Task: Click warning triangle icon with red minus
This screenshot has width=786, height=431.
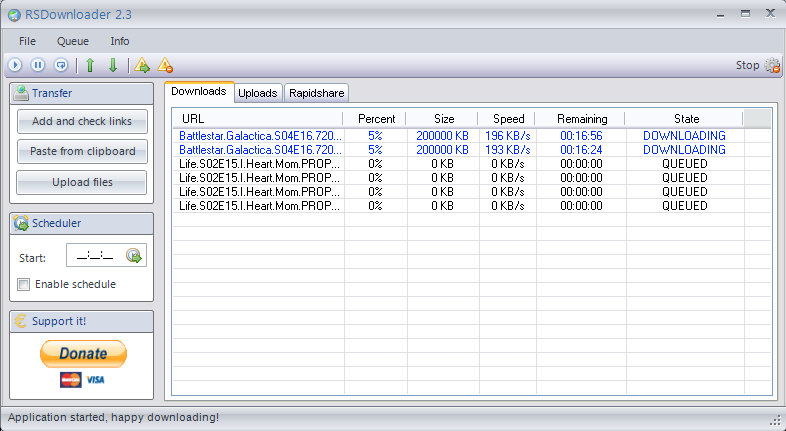Action: pos(165,65)
